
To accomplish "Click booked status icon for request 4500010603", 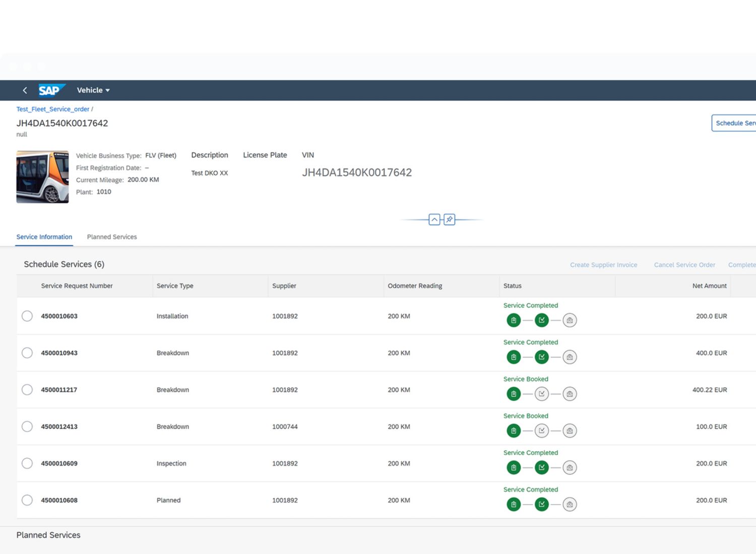I will pos(514,320).
